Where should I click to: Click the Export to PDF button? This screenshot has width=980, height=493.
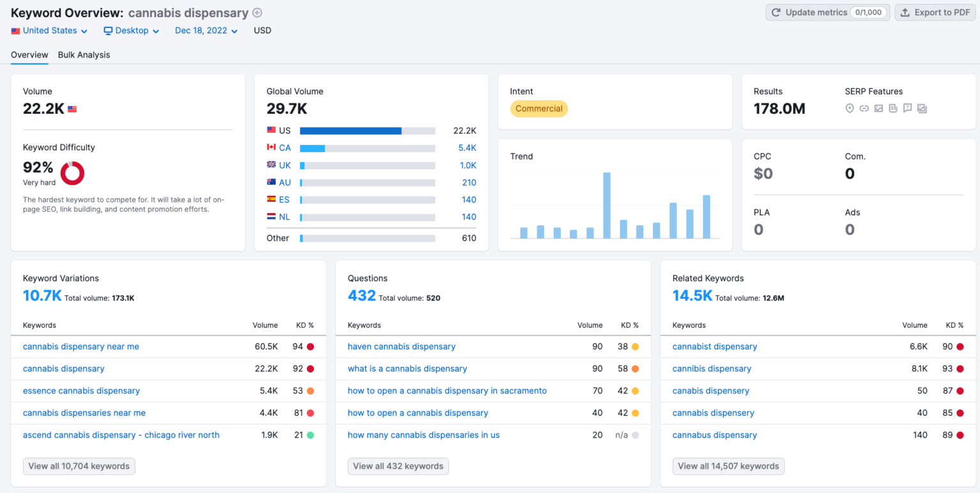coord(935,12)
